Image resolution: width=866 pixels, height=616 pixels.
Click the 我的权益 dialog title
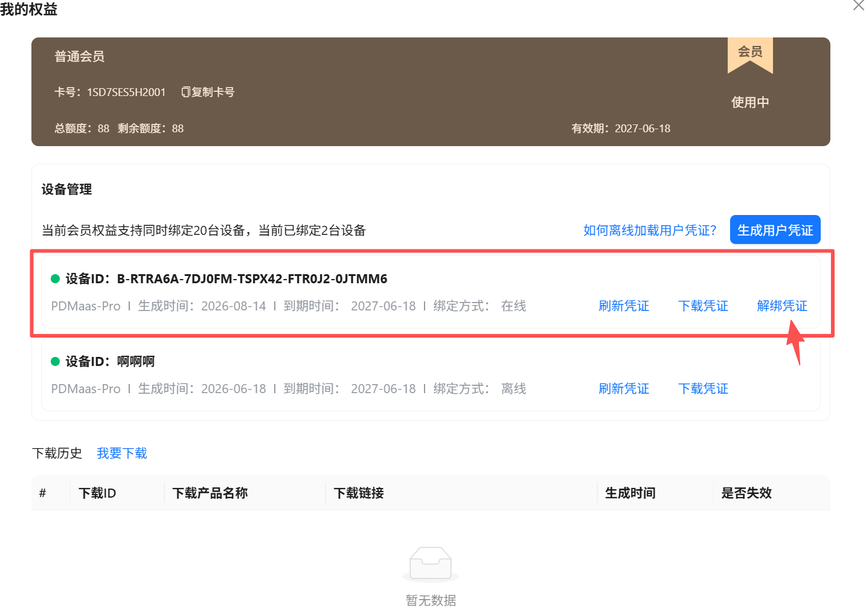click(28, 8)
